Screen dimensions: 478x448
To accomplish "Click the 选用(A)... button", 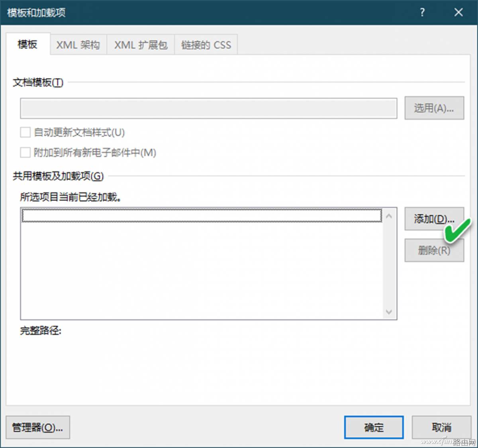I will click(434, 108).
